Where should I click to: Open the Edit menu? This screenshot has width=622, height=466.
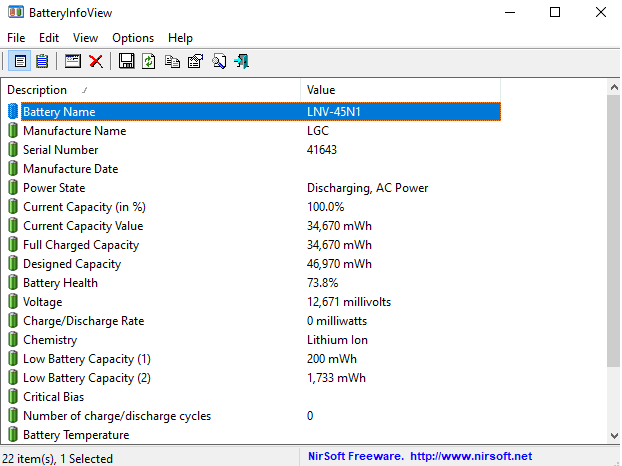(x=49, y=38)
